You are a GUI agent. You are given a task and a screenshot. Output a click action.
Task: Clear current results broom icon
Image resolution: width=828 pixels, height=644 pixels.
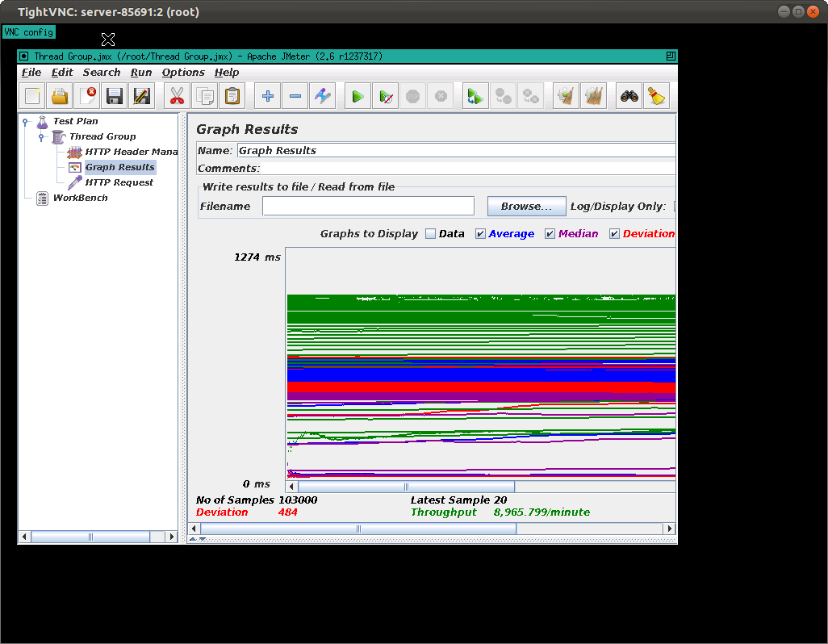pyautogui.click(x=566, y=96)
